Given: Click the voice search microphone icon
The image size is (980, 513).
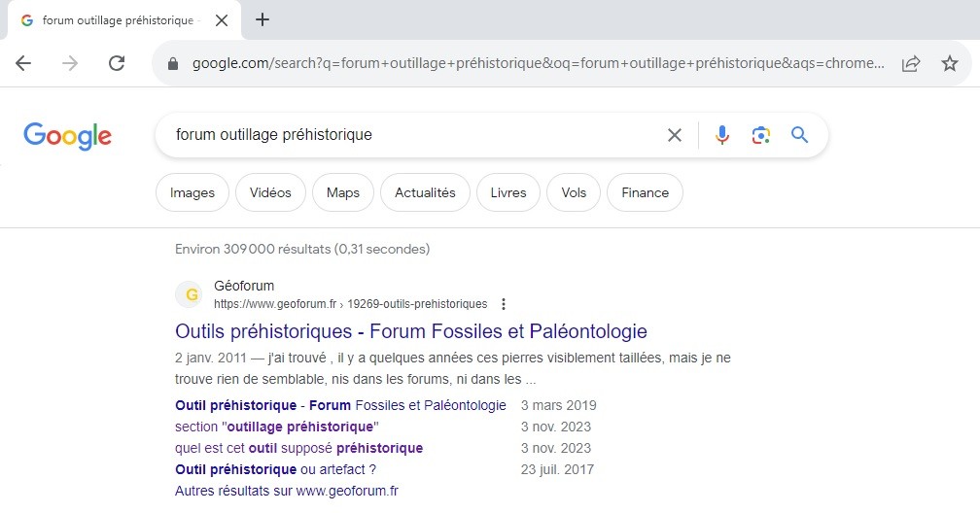Looking at the screenshot, I should point(721,135).
